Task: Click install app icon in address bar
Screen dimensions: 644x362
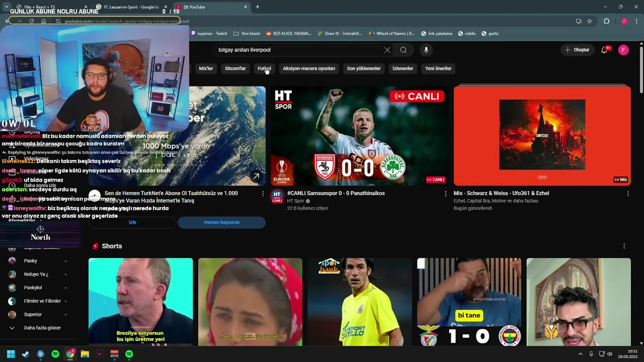Action: (x=579, y=21)
